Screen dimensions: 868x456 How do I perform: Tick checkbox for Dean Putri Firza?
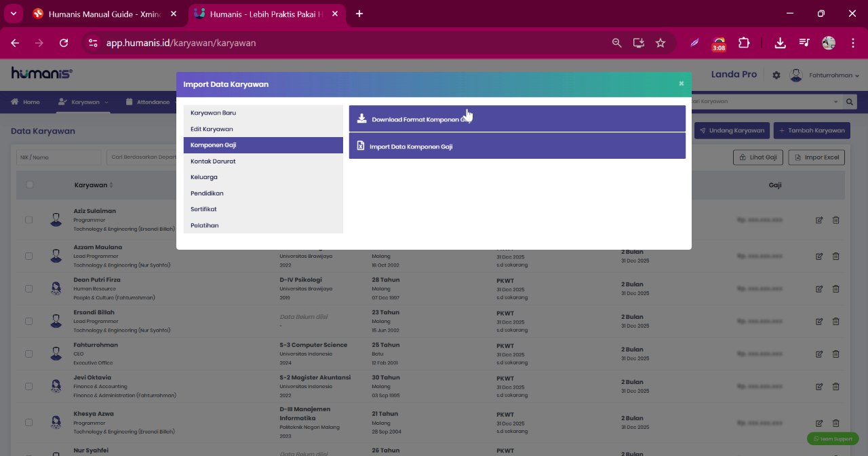(28, 288)
